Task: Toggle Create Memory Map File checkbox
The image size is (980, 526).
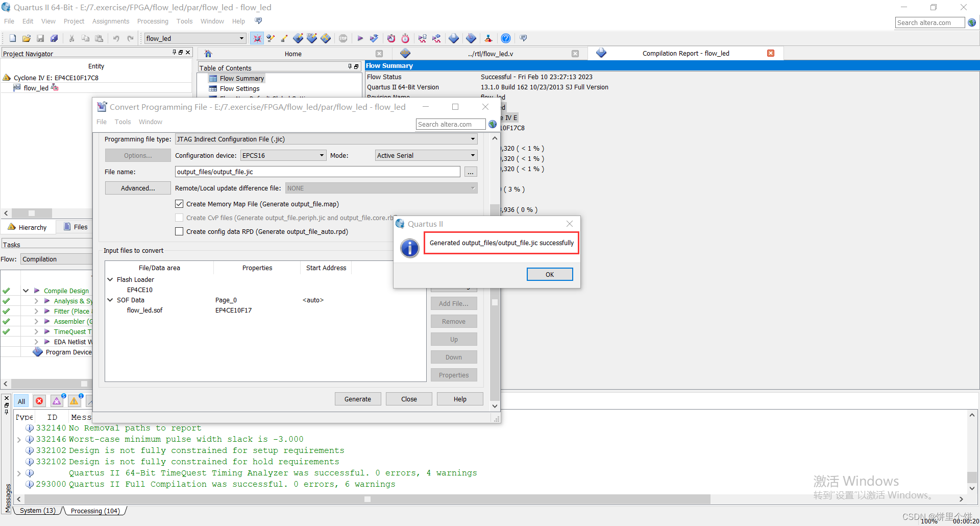Action: pyautogui.click(x=179, y=204)
